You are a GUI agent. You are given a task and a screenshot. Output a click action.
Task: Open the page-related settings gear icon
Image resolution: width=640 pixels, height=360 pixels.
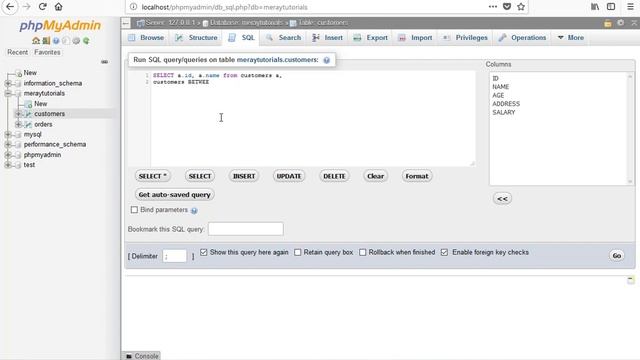(620, 23)
